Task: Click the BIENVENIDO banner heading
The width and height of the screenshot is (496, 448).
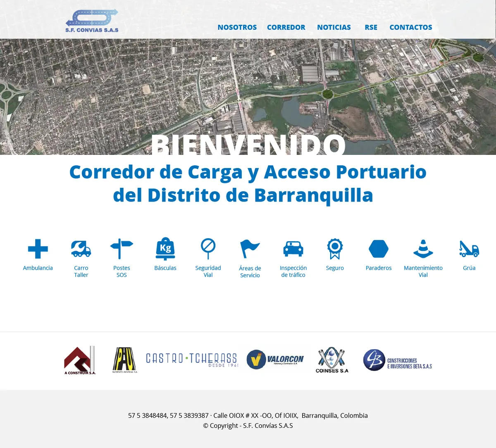Action: coord(248,145)
